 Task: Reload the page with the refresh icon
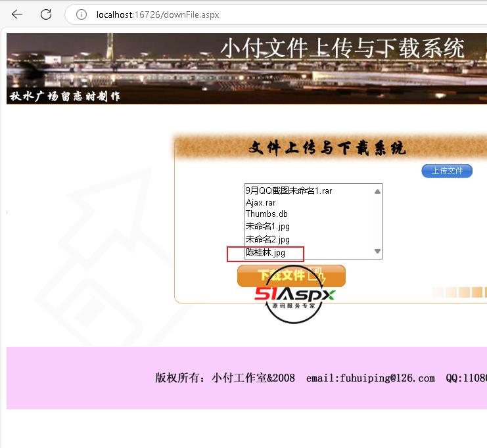pyautogui.click(x=46, y=14)
